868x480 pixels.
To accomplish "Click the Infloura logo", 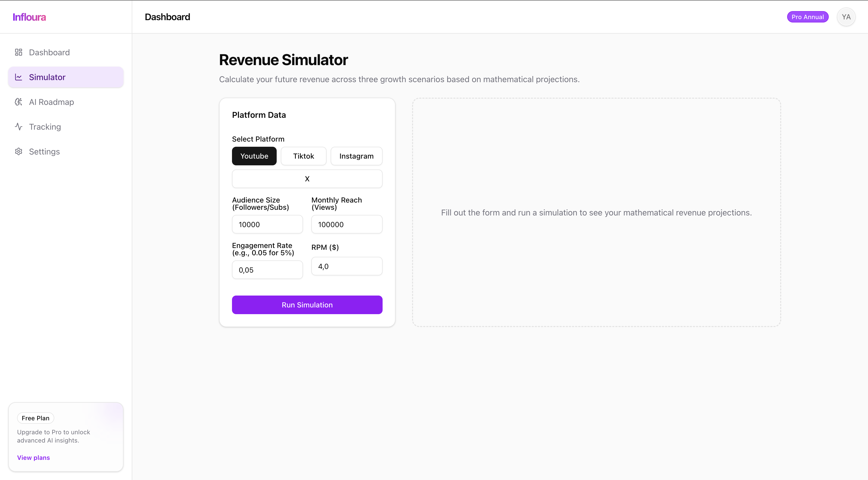I will click(x=29, y=17).
